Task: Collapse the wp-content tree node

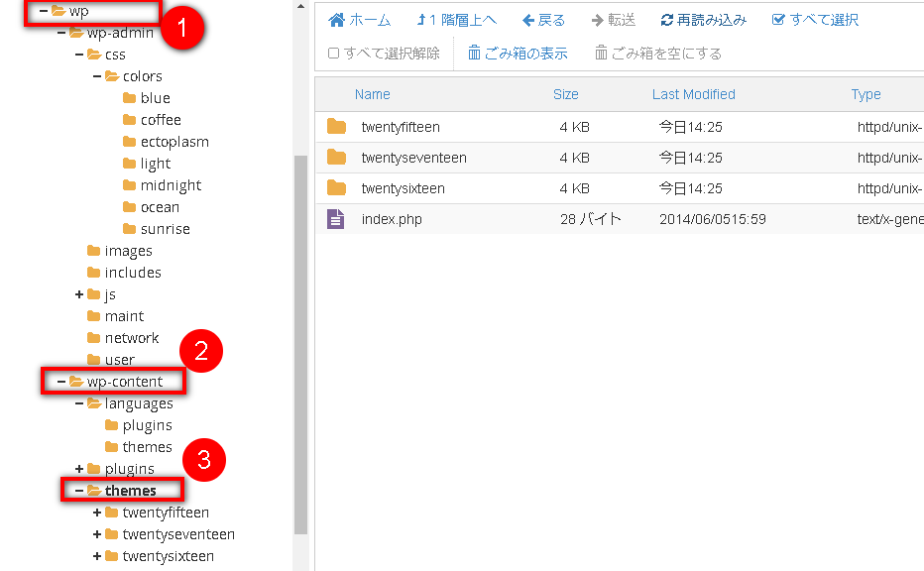Action: [61, 382]
